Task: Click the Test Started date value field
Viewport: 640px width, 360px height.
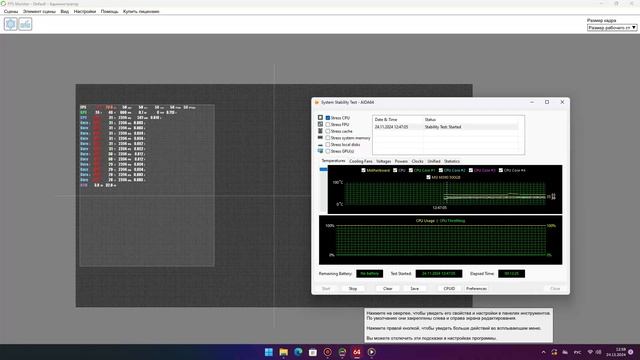Action: tap(439, 273)
